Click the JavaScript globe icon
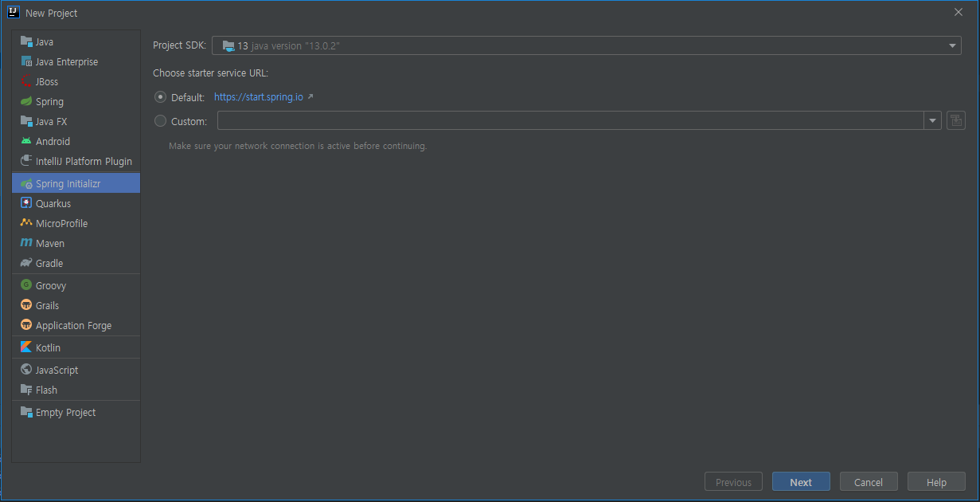 pos(26,370)
